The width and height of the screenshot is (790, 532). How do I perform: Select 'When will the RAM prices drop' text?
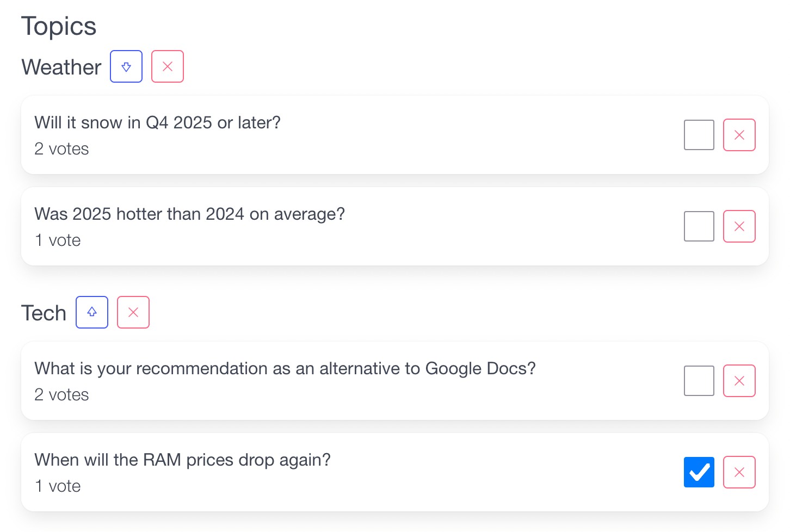pyautogui.click(x=182, y=460)
